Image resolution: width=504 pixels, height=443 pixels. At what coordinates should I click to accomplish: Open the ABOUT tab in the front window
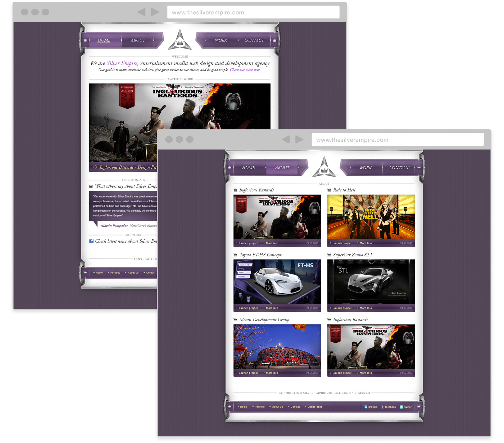pyautogui.click(x=282, y=167)
